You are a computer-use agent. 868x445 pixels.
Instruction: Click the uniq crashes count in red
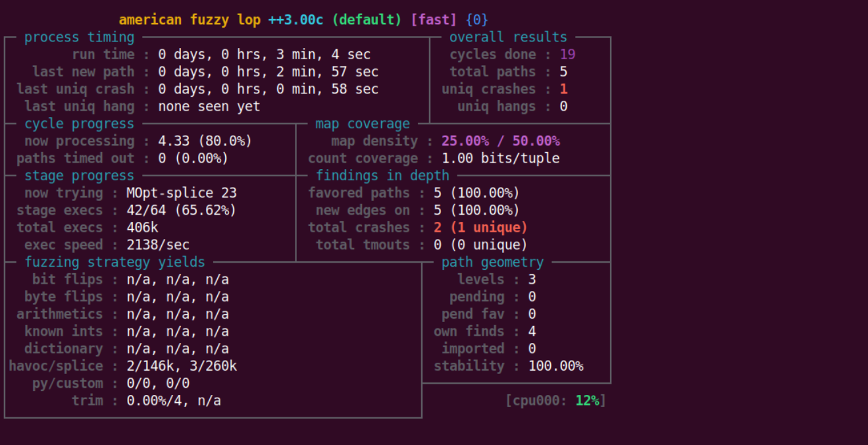click(563, 90)
